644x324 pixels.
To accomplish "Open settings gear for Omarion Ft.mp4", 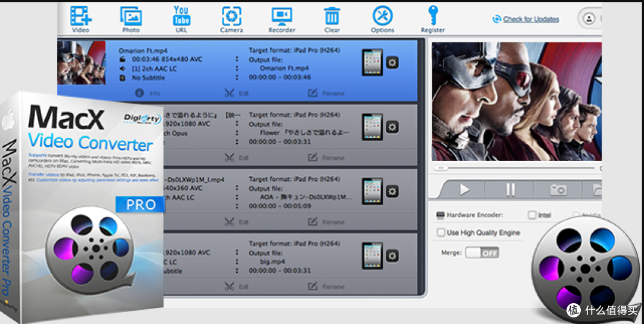I will (x=392, y=63).
